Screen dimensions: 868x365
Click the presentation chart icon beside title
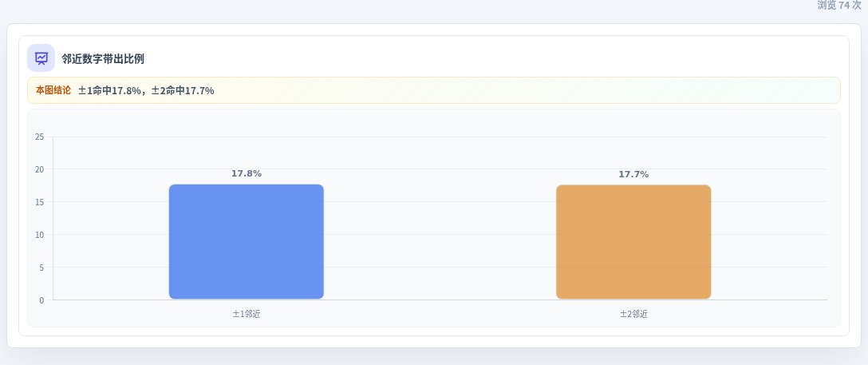(x=41, y=58)
